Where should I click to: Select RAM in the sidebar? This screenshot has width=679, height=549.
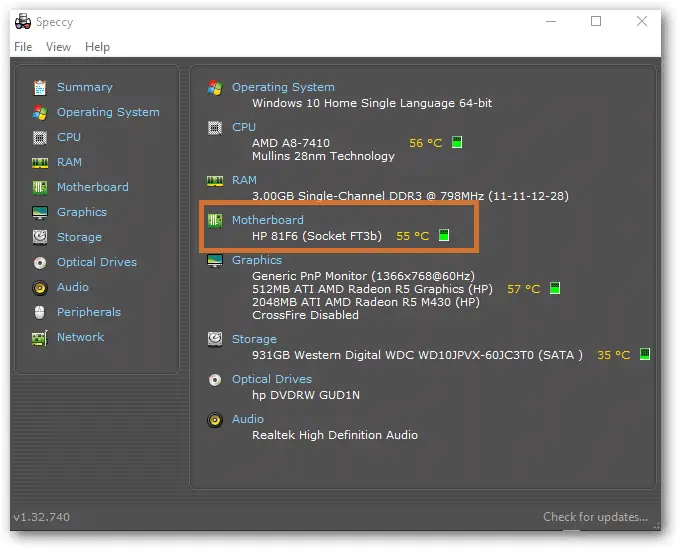69,162
